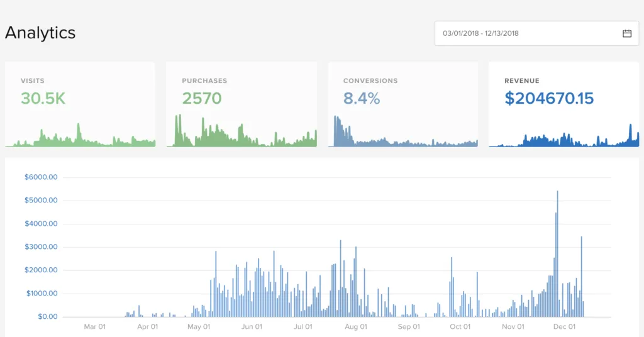Click the date range field 03/01/2018 - 12/13/2018
The image size is (644, 337).
coord(537,33)
